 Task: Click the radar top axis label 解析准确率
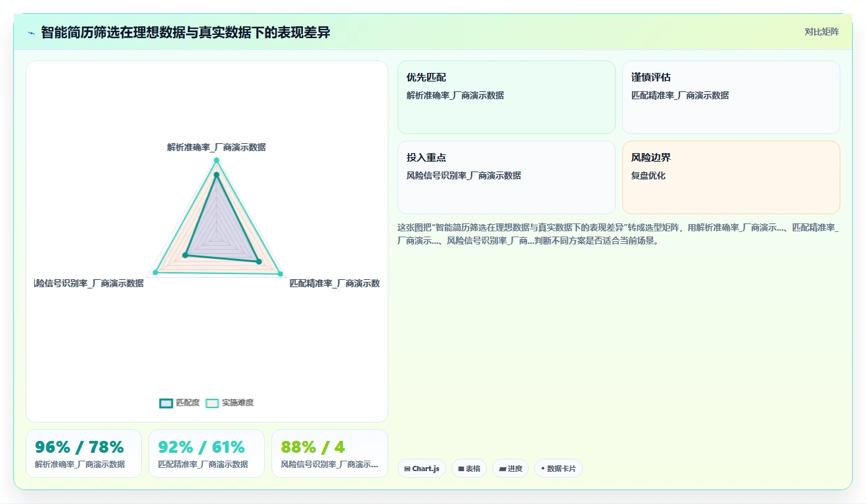pyautogui.click(x=216, y=148)
